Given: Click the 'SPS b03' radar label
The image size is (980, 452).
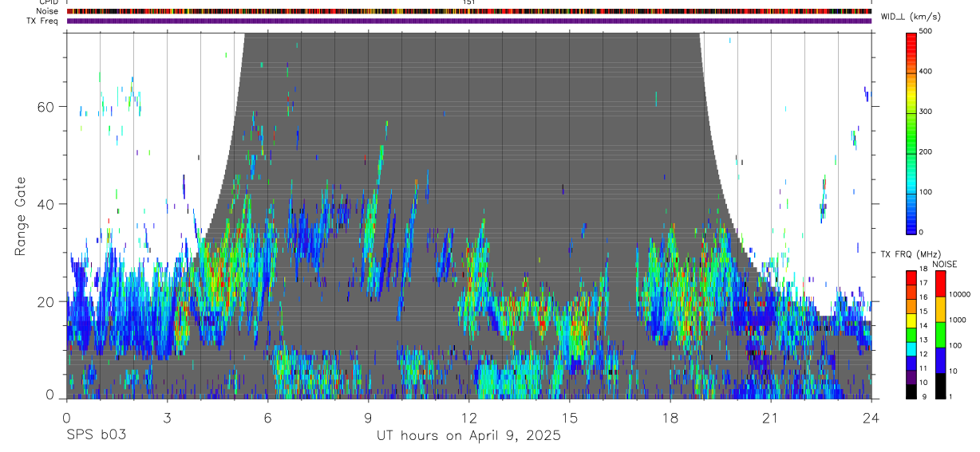Looking at the screenshot, I should (95, 436).
